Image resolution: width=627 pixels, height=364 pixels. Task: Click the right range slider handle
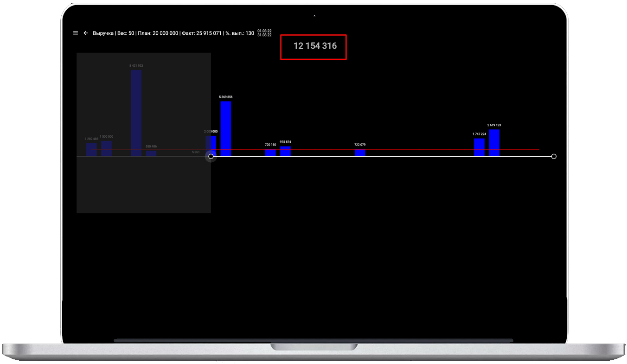click(x=554, y=156)
